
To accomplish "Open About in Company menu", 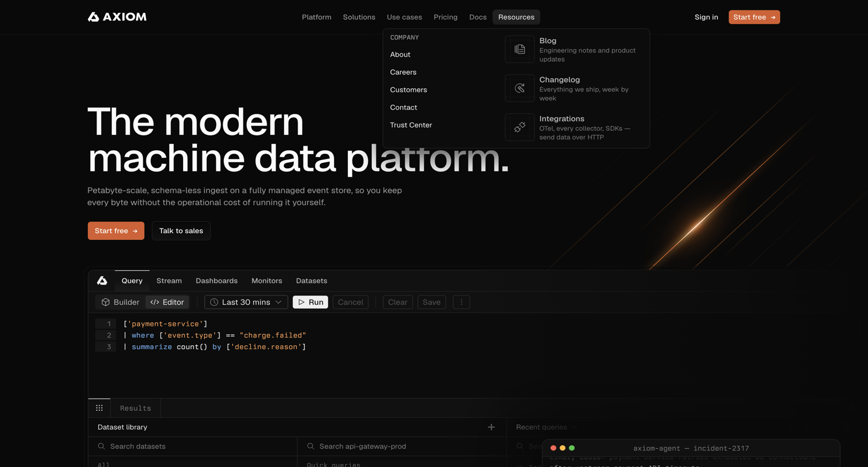I will pos(400,55).
